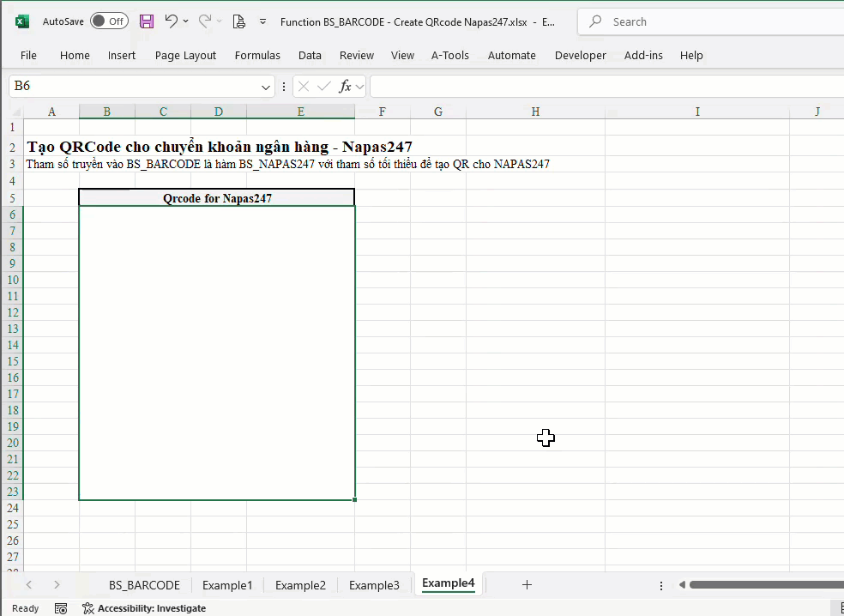Image resolution: width=844 pixels, height=616 pixels.
Task: Switch to the BS_BARCODE sheet
Action: (x=144, y=585)
